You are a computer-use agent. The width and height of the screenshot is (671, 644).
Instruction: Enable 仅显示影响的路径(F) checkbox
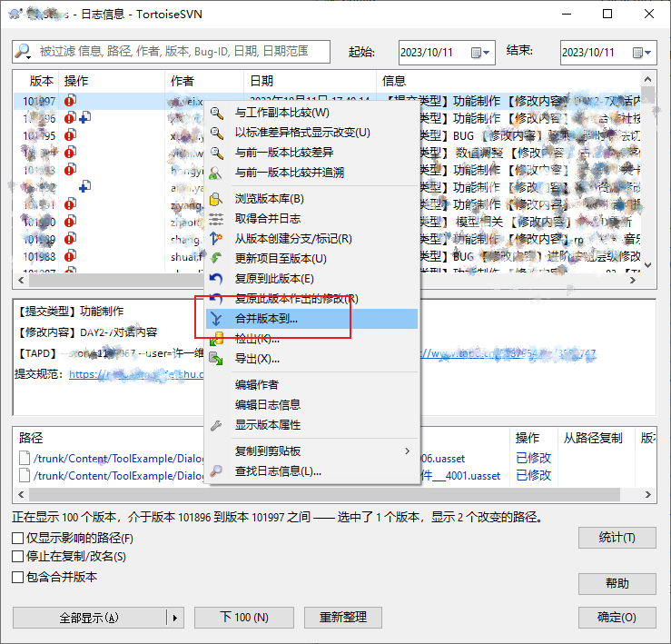click(18, 539)
